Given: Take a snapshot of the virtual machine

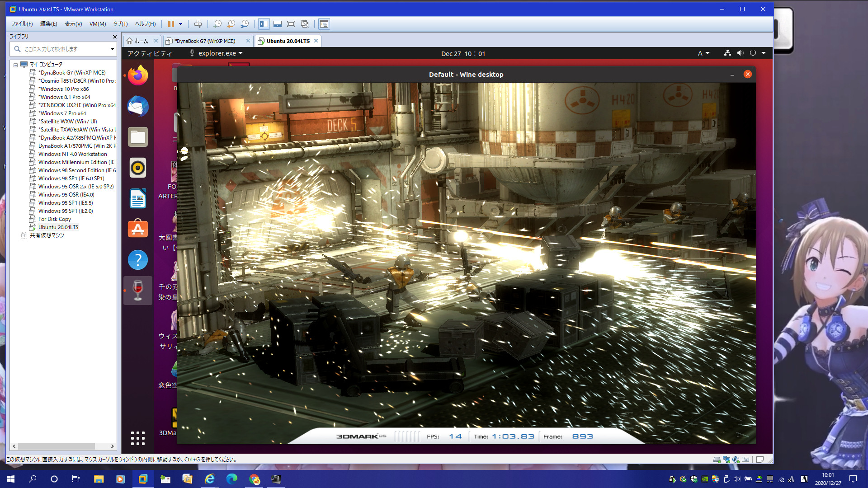Looking at the screenshot, I should 217,24.
